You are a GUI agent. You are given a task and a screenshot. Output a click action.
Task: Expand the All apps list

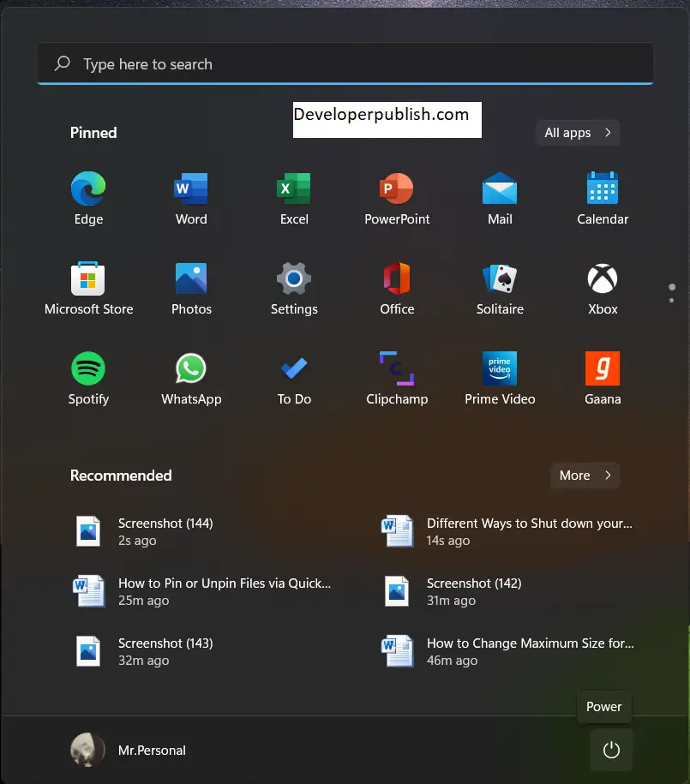pyautogui.click(x=578, y=133)
